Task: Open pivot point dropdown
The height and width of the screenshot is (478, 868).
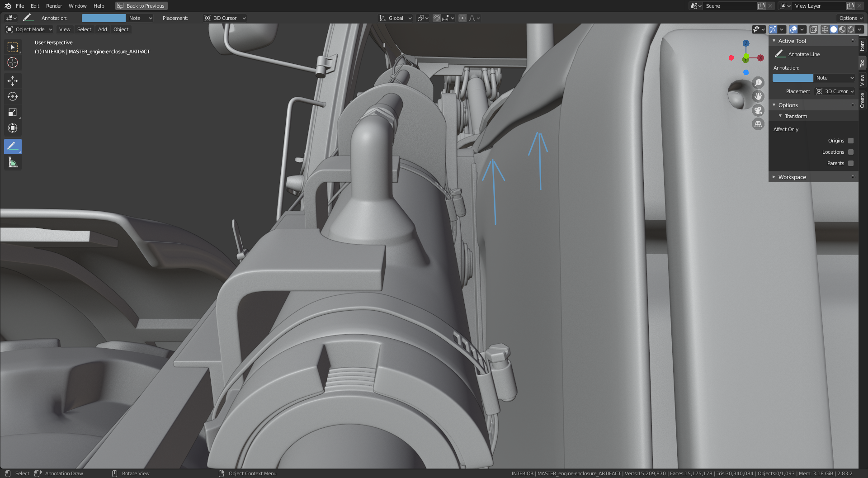Action: 423,18
